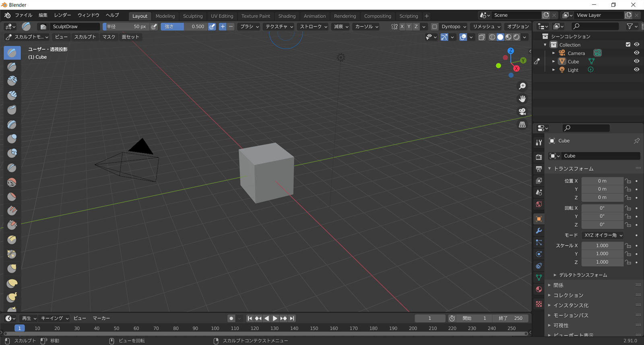The height and width of the screenshot is (345, 644).
Task: Click the hand pan view icon
Action: 522,99
